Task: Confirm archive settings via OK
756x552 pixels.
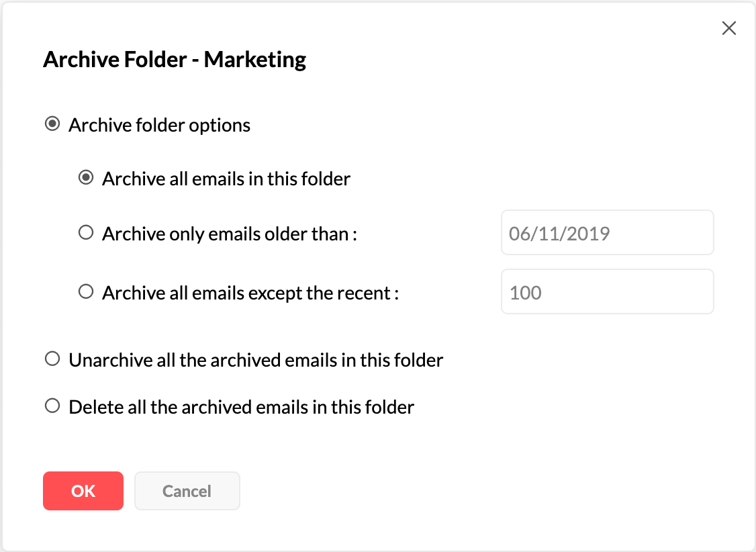Action: (x=83, y=491)
